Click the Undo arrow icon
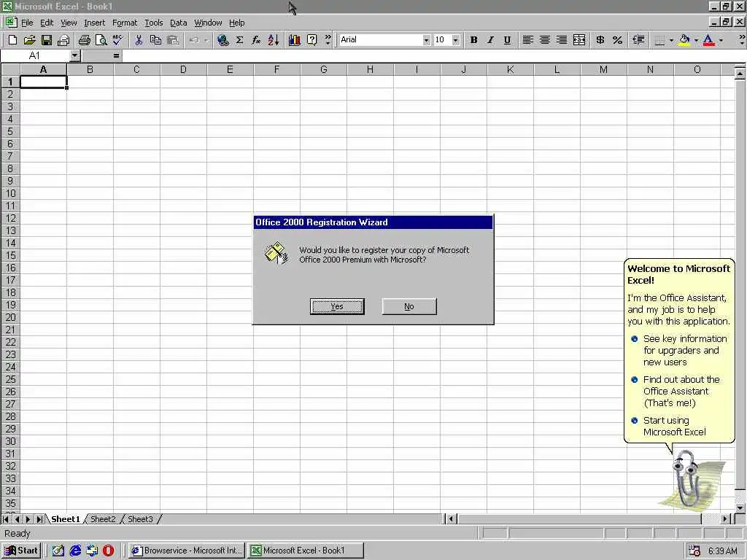The width and height of the screenshot is (747, 560). pos(194,40)
